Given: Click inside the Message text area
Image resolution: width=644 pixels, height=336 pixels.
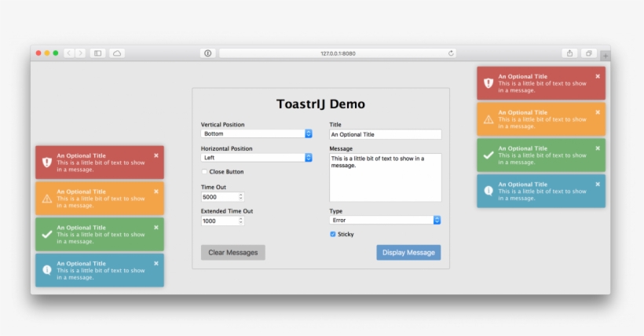Looking at the screenshot, I should click(386, 177).
